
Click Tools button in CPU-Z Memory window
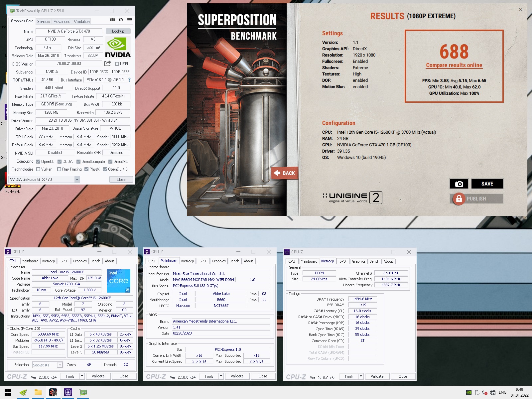pos(349,376)
